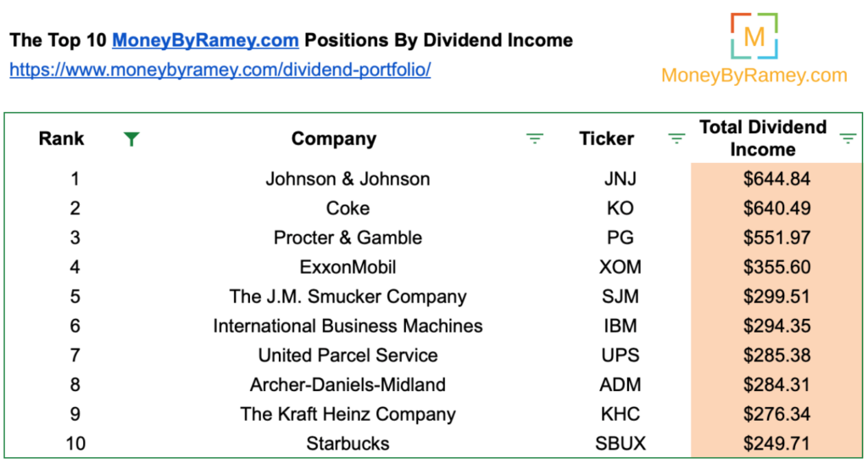
Task: Click the MoneyByRamey M logo icon
Action: [x=754, y=36]
